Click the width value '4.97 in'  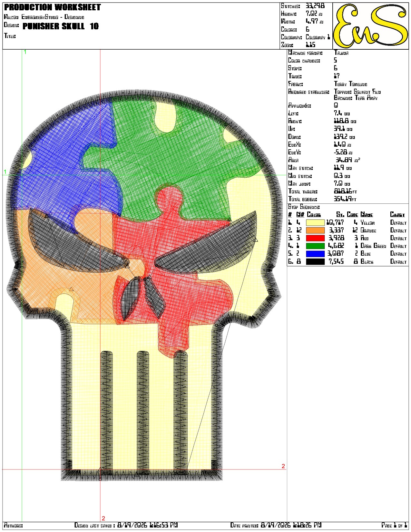(x=314, y=22)
